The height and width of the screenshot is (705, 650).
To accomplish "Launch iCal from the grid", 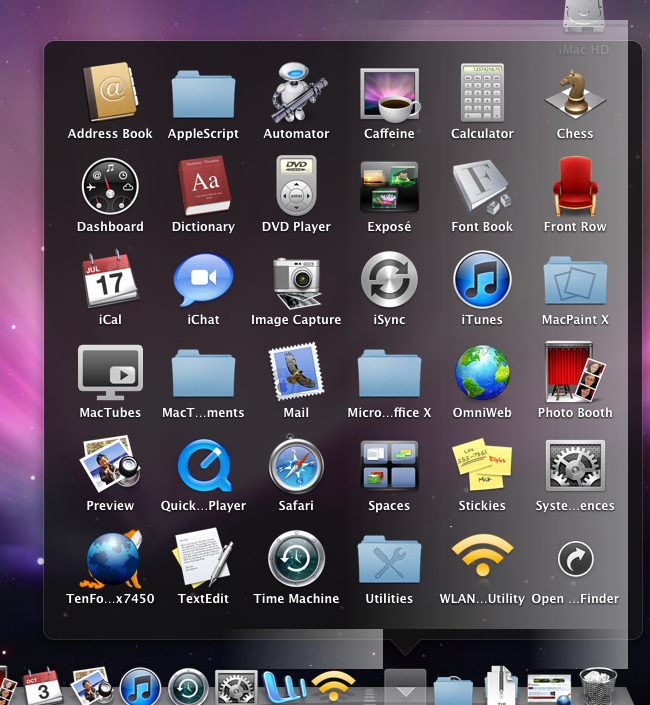I will pos(110,279).
